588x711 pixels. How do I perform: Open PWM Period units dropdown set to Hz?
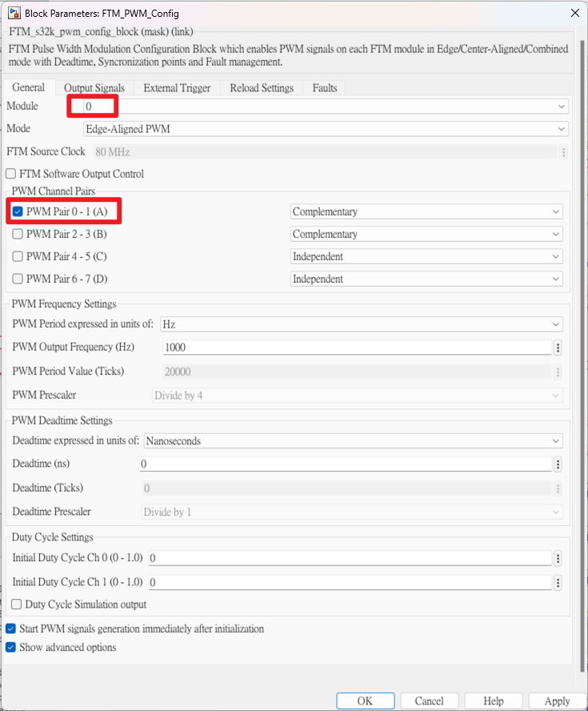point(556,324)
